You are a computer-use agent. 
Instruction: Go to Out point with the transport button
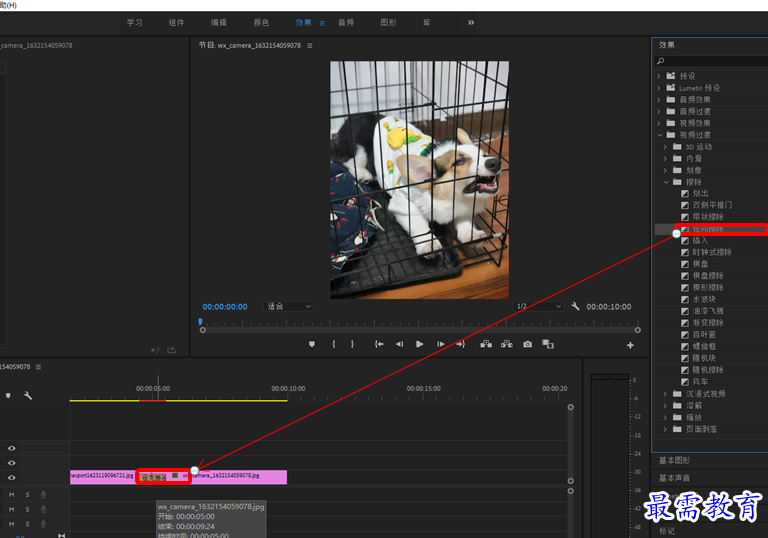click(460, 344)
